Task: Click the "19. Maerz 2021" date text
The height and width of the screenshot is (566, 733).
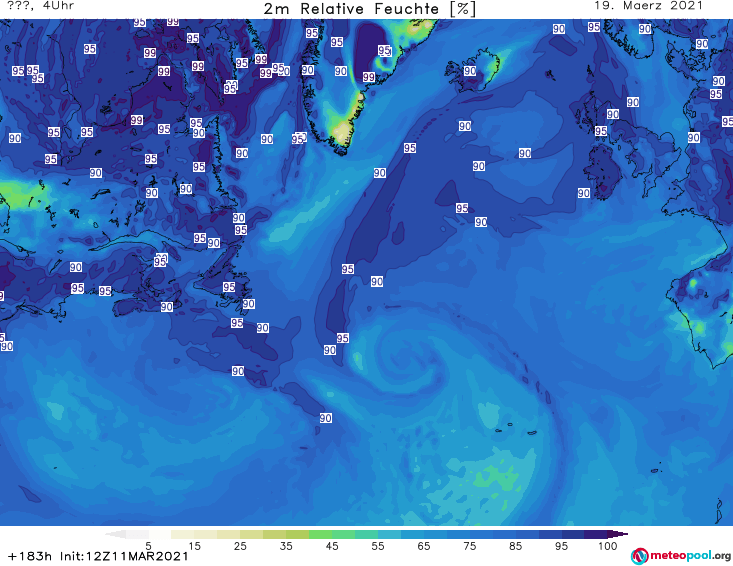Action: click(x=648, y=6)
